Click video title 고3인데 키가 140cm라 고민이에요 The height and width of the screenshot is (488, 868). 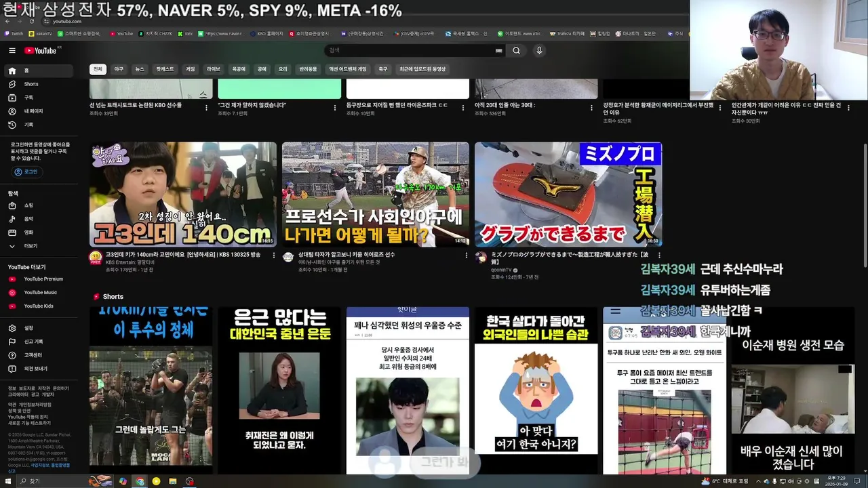pos(183,255)
